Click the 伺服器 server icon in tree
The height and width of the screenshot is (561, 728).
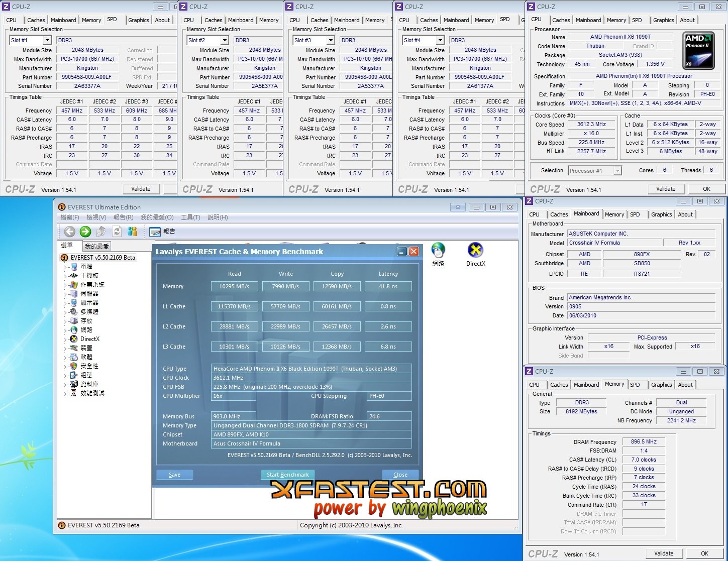coord(74,294)
